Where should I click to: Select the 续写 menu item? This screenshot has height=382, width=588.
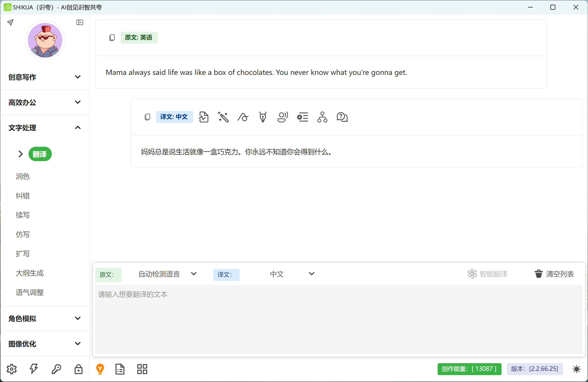coord(23,215)
